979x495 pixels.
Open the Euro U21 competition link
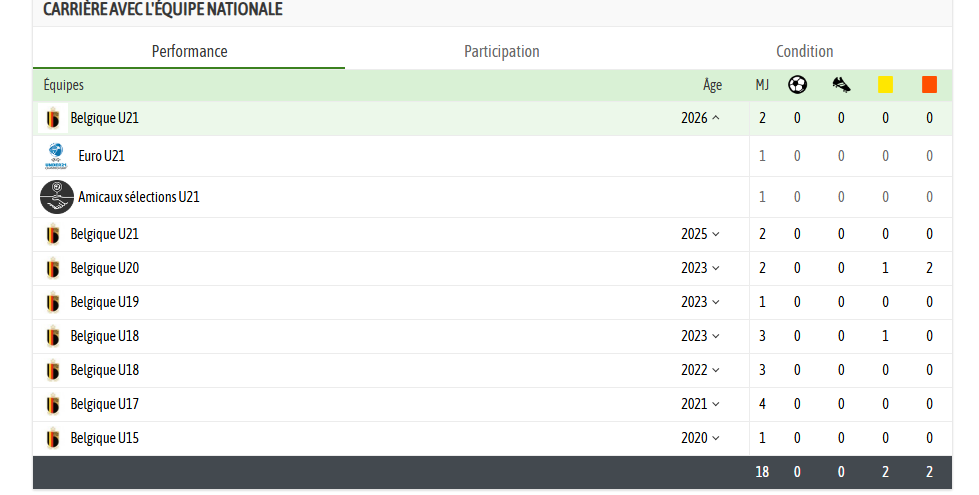pyautogui.click(x=101, y=156)
